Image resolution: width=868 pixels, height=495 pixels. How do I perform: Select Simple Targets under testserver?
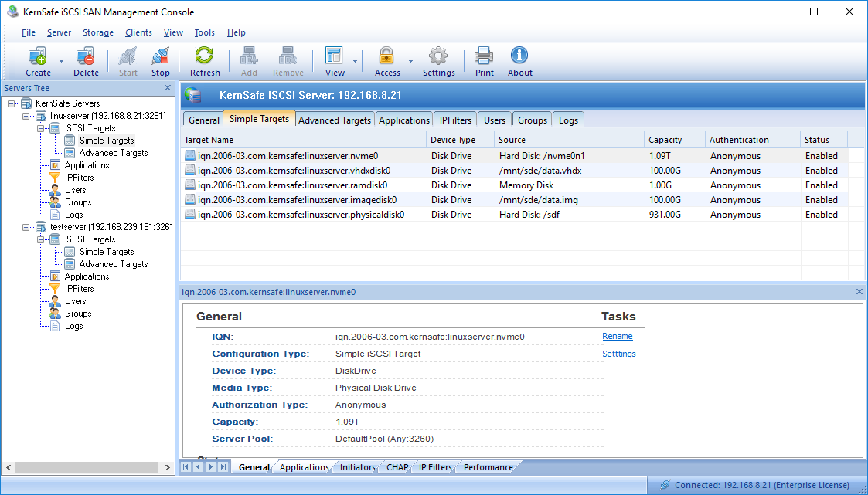(x=107, y=252)
